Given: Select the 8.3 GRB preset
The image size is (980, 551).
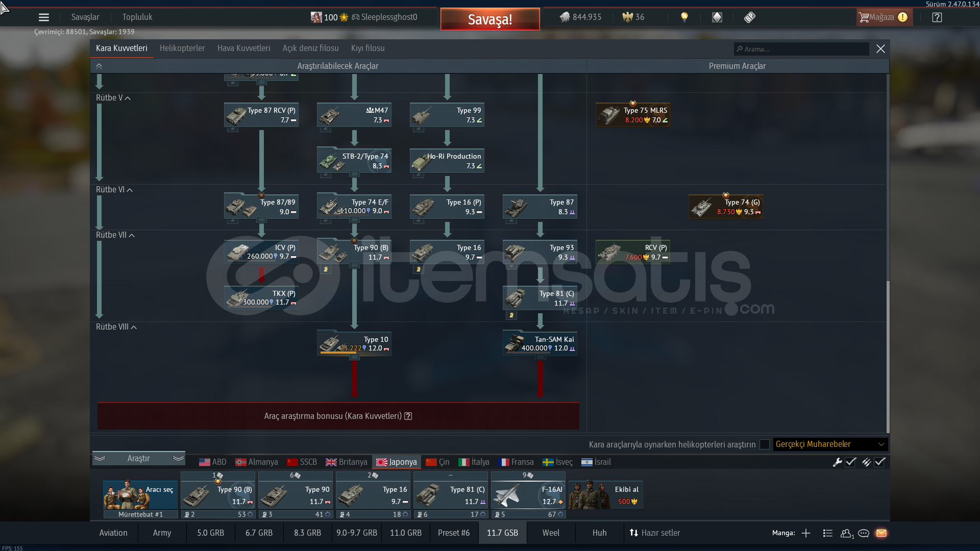Looking at the screenshot, I should pos(307,533).
